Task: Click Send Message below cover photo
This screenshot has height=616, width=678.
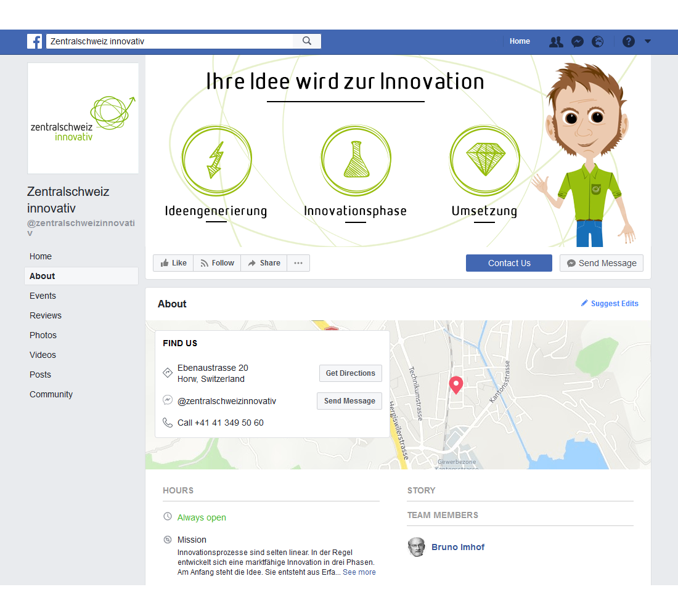Action: pyautogui.click(x=602, y=263)
